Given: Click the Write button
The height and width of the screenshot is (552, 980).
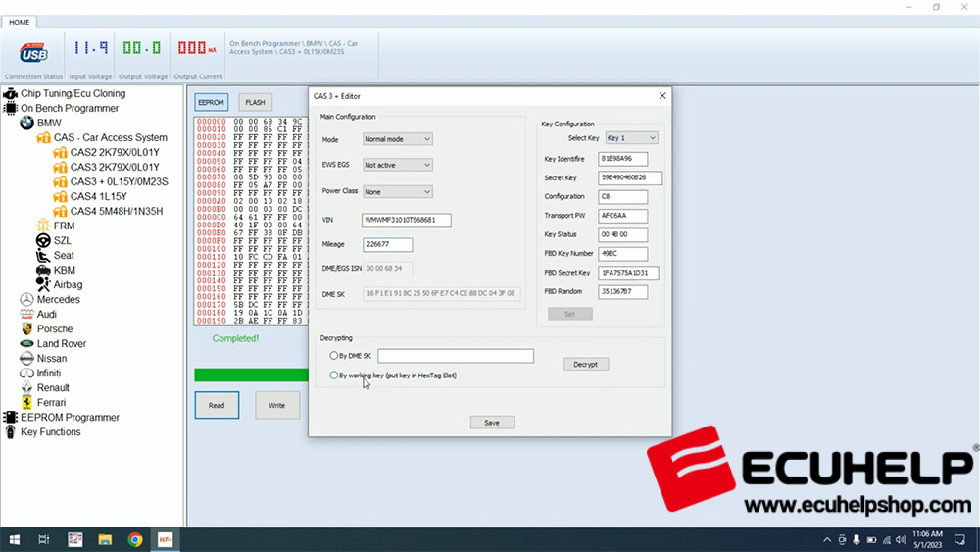Looking at the screenshot, I should [x=277, y=405].
